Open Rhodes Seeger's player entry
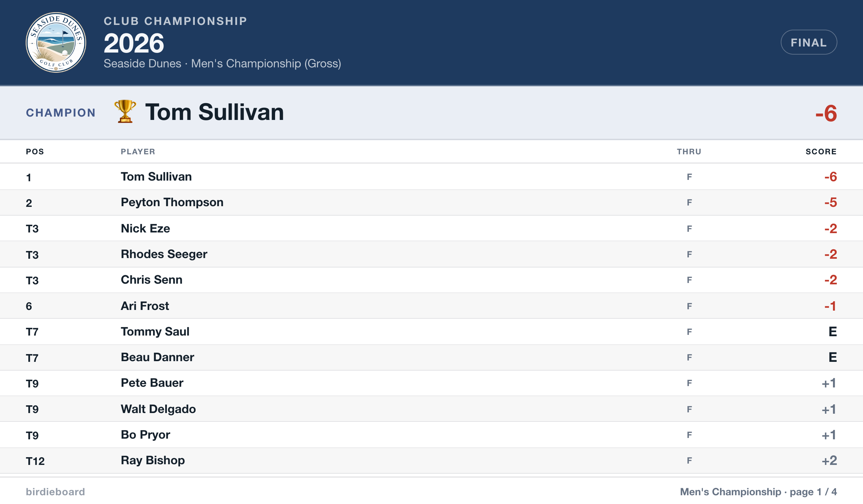Image resolution: width=863 pixels, height=504 pixels. pyautogui.click(x=431, y=254)
